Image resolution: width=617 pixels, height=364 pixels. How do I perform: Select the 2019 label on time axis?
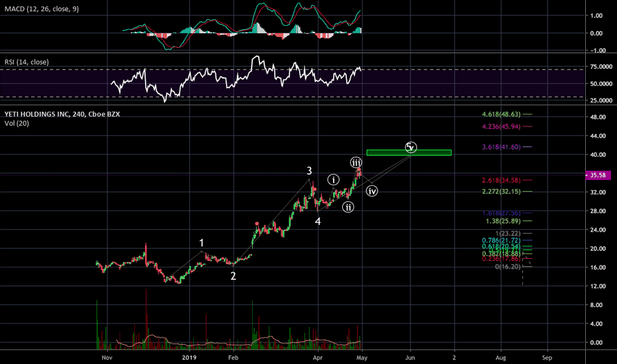tap(189, 357)
